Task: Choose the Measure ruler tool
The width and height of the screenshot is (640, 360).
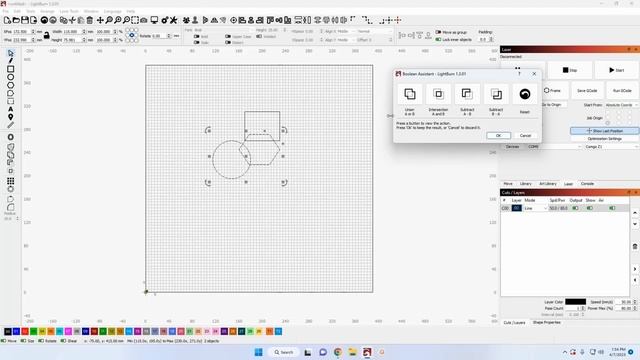Action: pyautogui.click(x=11, y=125)
